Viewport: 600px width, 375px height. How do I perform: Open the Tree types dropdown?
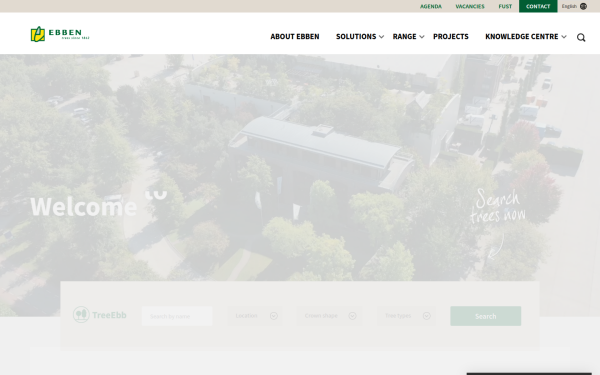click(406, 316)
